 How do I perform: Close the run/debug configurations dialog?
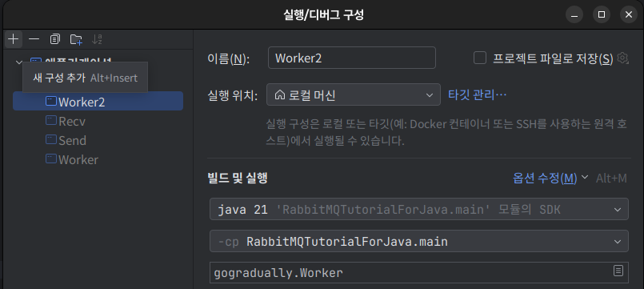tap(628, 14)
